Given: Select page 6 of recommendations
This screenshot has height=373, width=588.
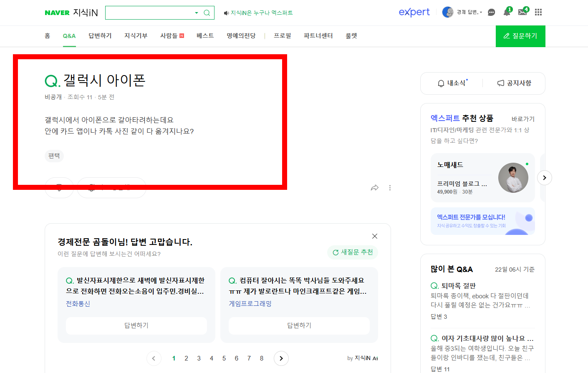Looking at the screenshot, I should (237, 358).
